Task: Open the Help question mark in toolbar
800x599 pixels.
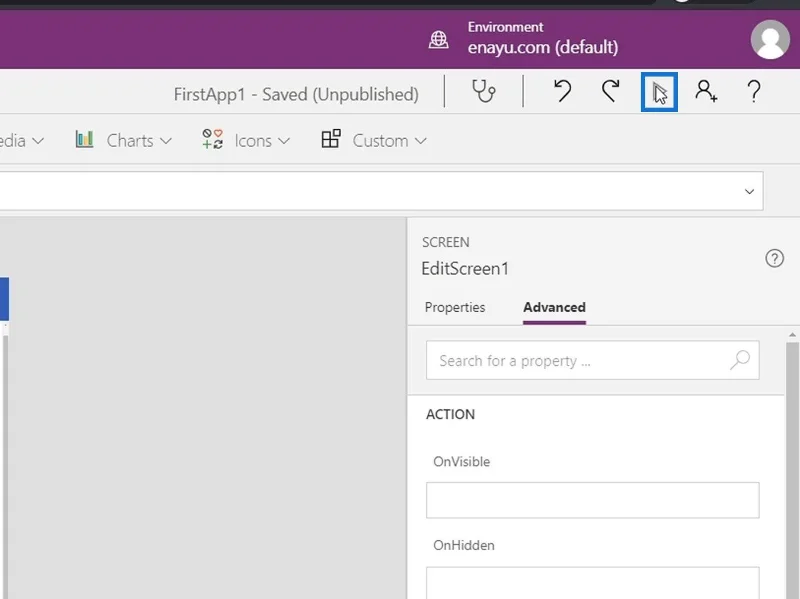Action: pos(754,92)
